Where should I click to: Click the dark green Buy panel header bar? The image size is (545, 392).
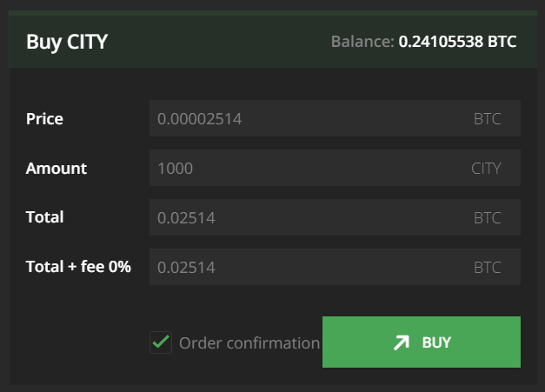click(217, 41)
